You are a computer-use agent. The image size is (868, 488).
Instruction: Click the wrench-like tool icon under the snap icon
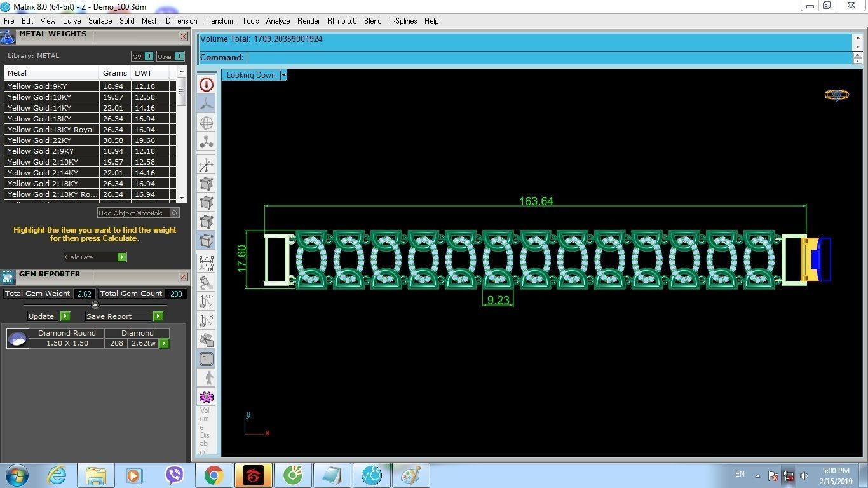click(207, 283)
